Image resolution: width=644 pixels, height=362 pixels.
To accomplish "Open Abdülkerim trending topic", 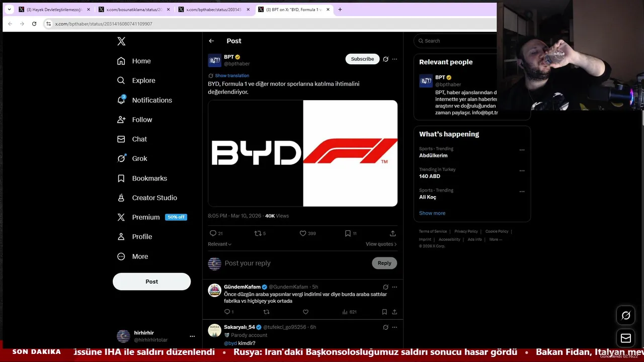I will pos(433,155).
